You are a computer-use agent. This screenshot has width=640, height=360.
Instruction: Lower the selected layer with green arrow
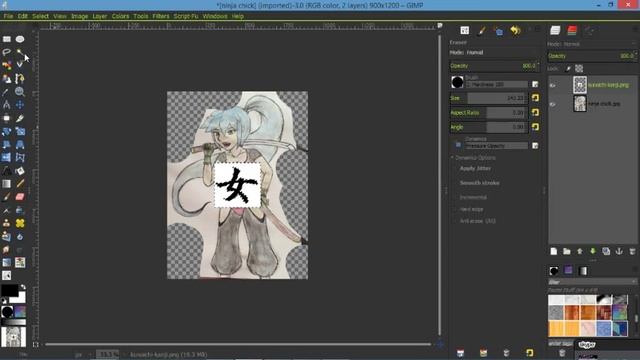(593, 251)
